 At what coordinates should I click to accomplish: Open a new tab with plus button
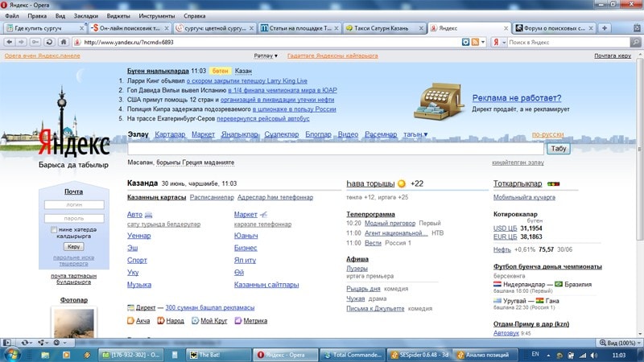pyautogui.click(x=605, y=28)
